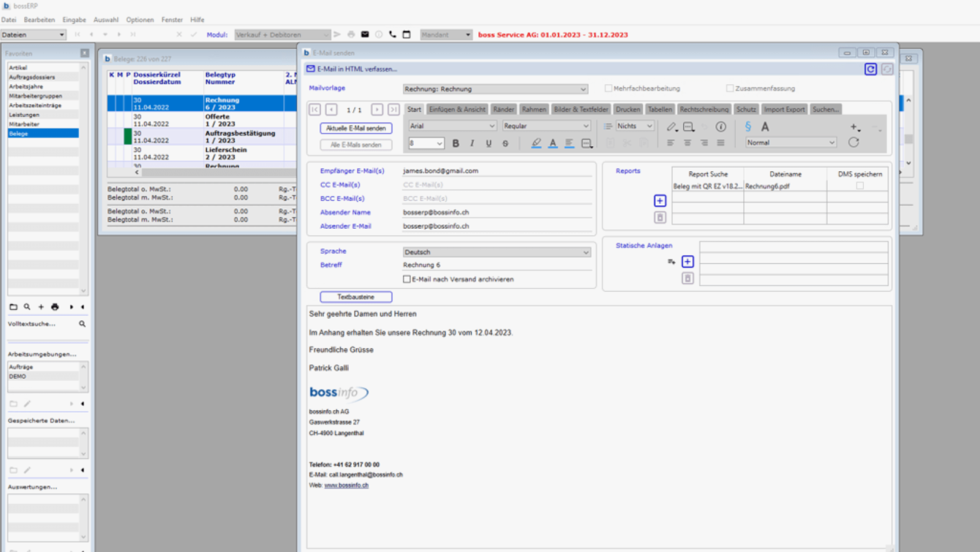
Task: Enable the Mehrfachbearbeitung checkbox
Action: [608, 88]
